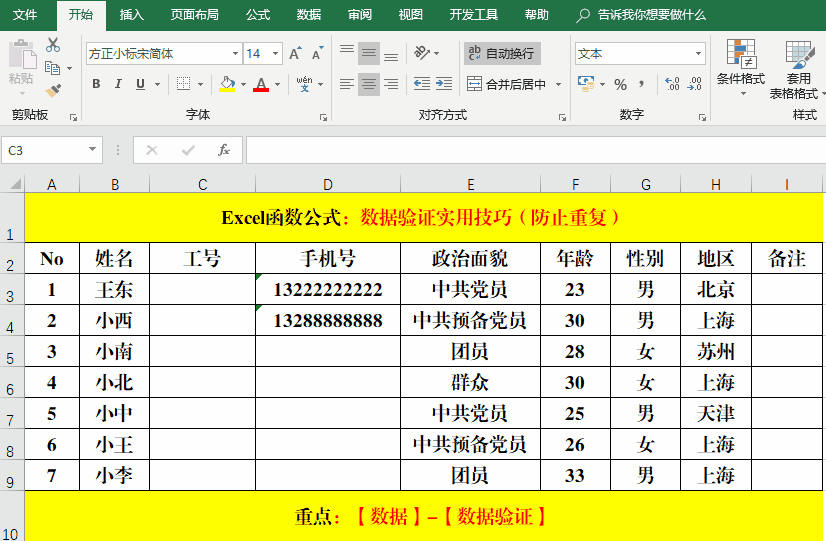Viewport: 826px width, 541px height.
Task: Expand the number format dropdown showing 文本
Action: 698,54
